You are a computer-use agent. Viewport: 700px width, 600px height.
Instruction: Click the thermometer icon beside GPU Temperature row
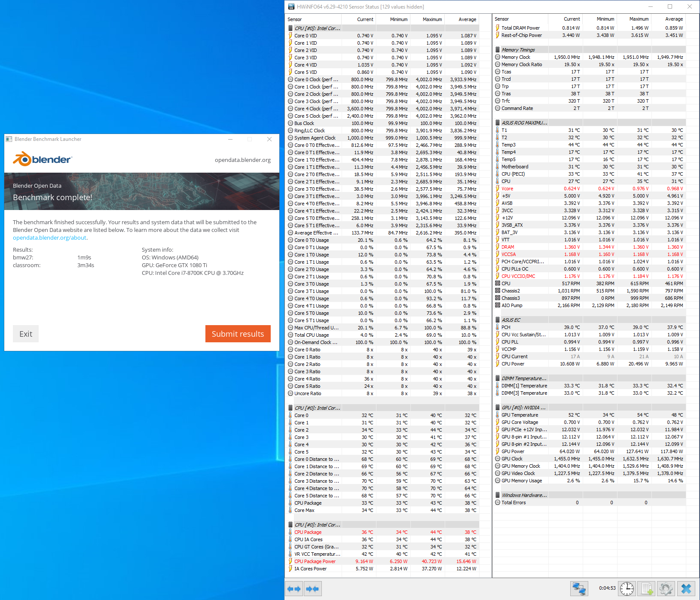coord(498,415)
